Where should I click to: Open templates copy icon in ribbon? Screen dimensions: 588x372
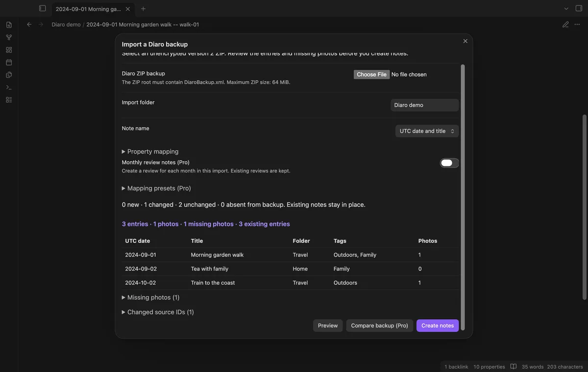point(9,75)
